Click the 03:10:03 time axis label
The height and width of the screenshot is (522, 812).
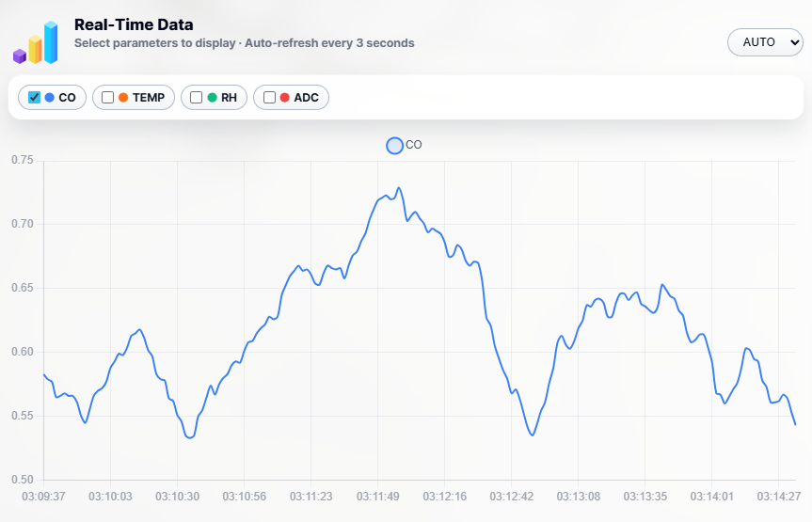pyautogui.click(x=110, y=496)
